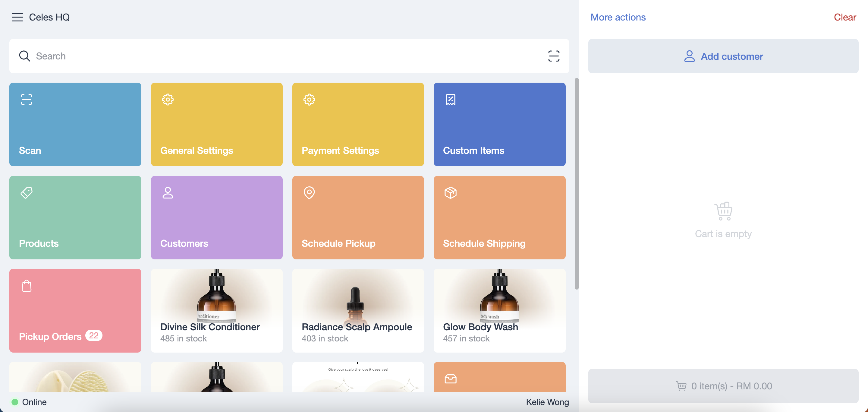Click the magnifier search icon
The image size is (868, 412).
[25, 56]
